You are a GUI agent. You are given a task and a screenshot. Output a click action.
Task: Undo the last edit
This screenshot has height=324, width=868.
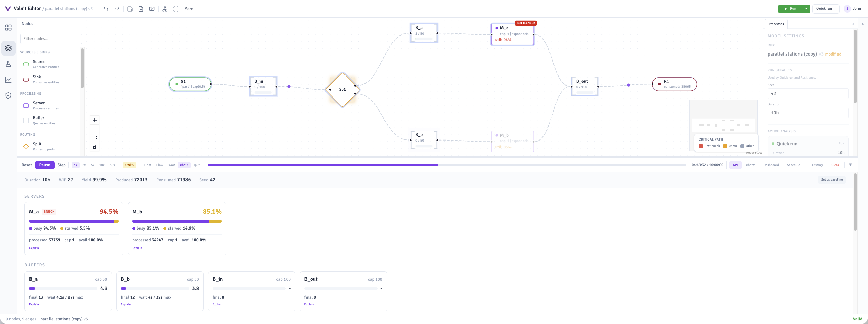pos(106,9)
